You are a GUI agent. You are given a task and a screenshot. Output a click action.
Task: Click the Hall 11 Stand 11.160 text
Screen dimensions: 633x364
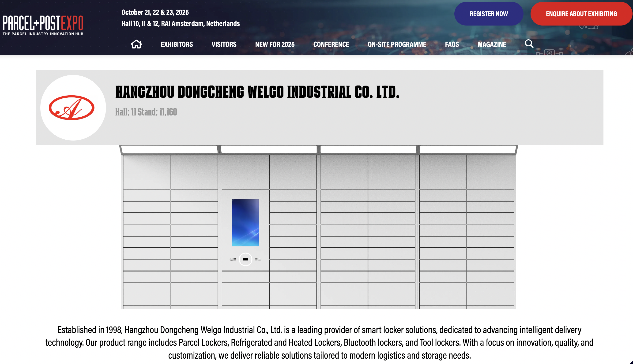point(146,112)
